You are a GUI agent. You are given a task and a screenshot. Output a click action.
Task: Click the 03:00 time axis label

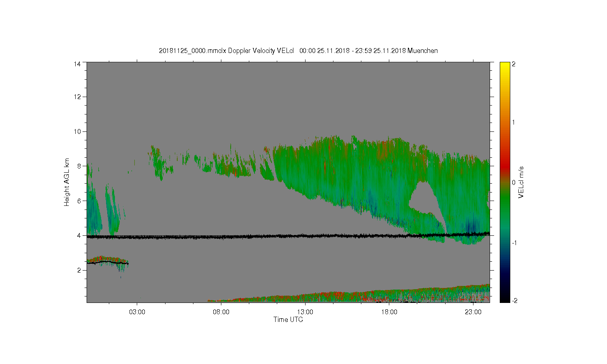coord(137,312)
